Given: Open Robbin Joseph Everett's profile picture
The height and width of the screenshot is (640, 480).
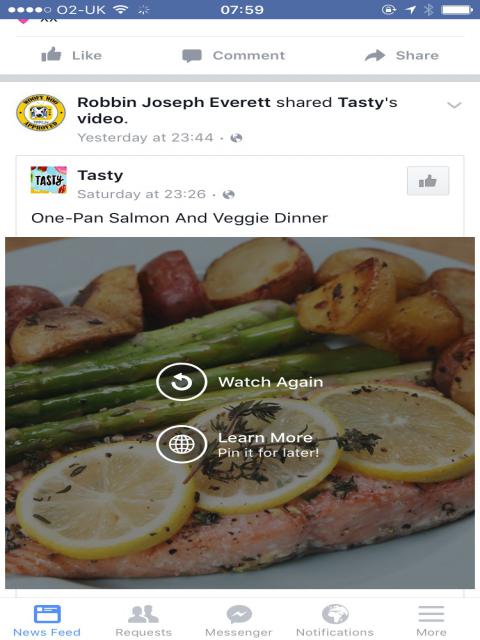Looking at the screenshot, I should [x=41, y=113].
